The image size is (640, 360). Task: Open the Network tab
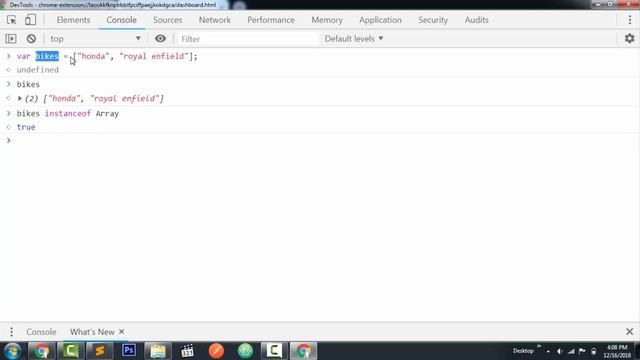(215, 20)
